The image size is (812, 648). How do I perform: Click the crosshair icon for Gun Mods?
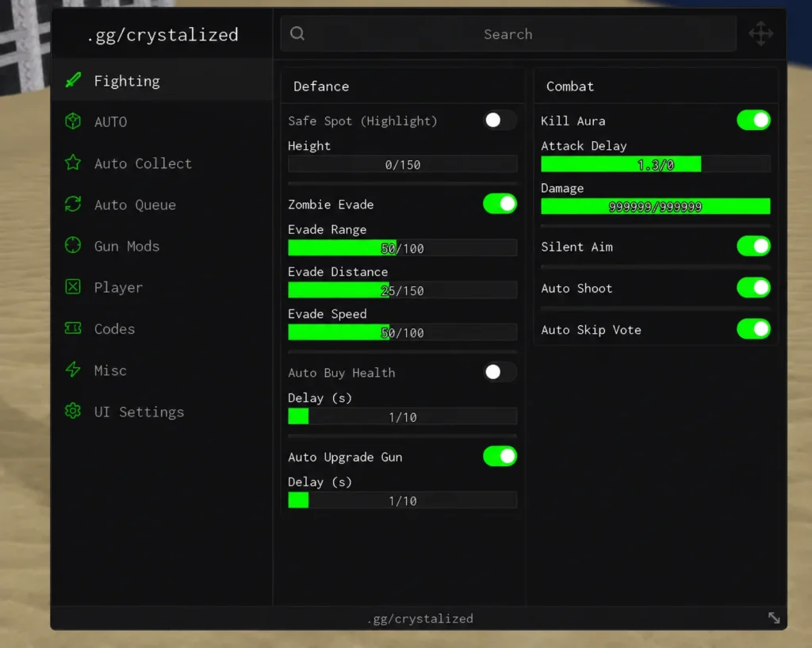[x=73, y=245]
